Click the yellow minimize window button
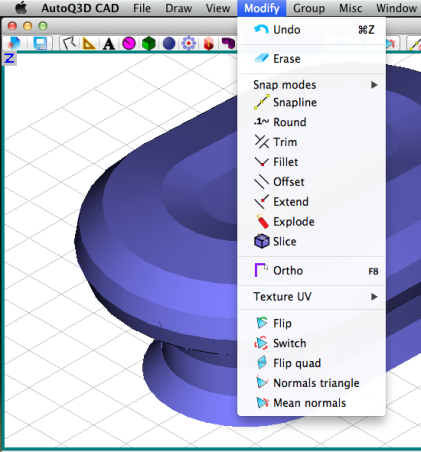The image size is (421, 452). pos(27,26)
